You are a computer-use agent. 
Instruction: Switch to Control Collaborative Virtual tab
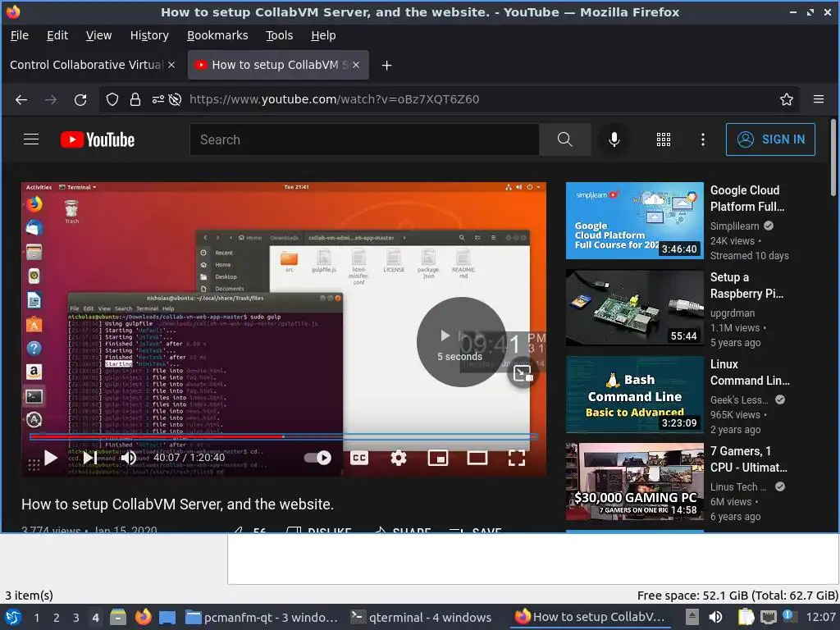click(x=87, y=65)
